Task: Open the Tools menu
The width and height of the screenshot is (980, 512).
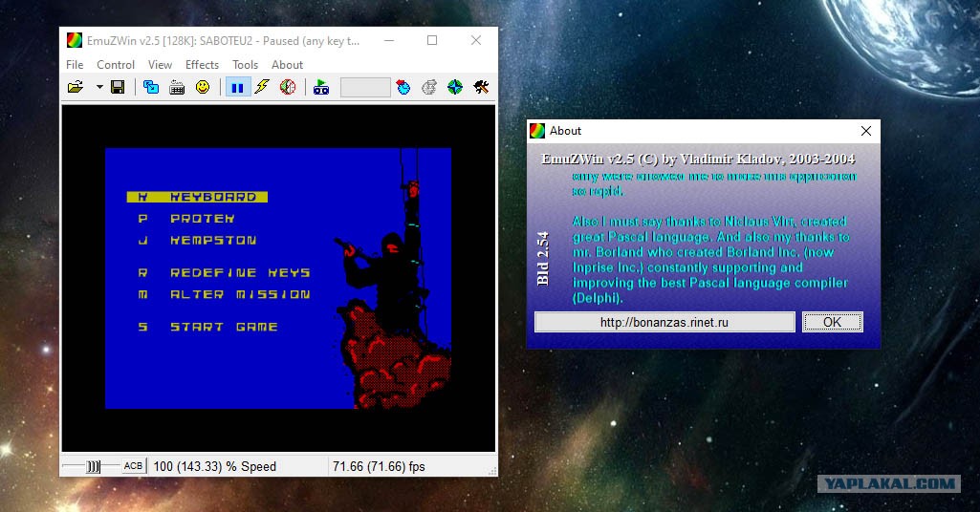Action: pyautogui.click(x=245, y=65)
